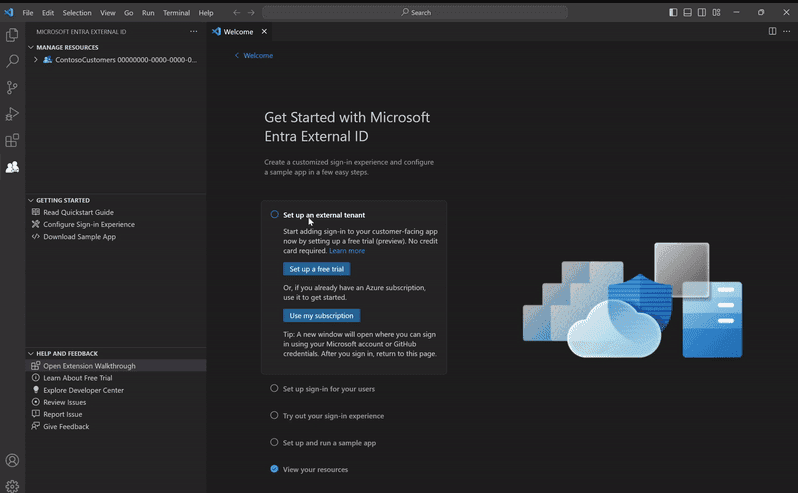Click the Read Quickstart Guide book icon
This screenshot has width=798, height=493.
[x=36, y=212]
